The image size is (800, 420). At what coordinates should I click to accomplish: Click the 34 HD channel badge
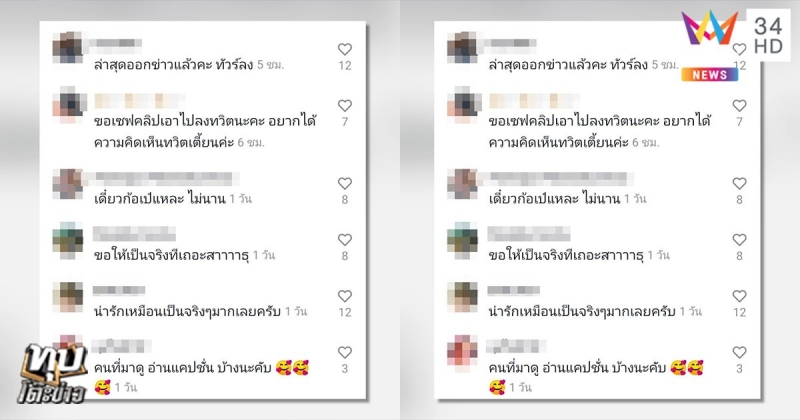[x=768, y=35]
